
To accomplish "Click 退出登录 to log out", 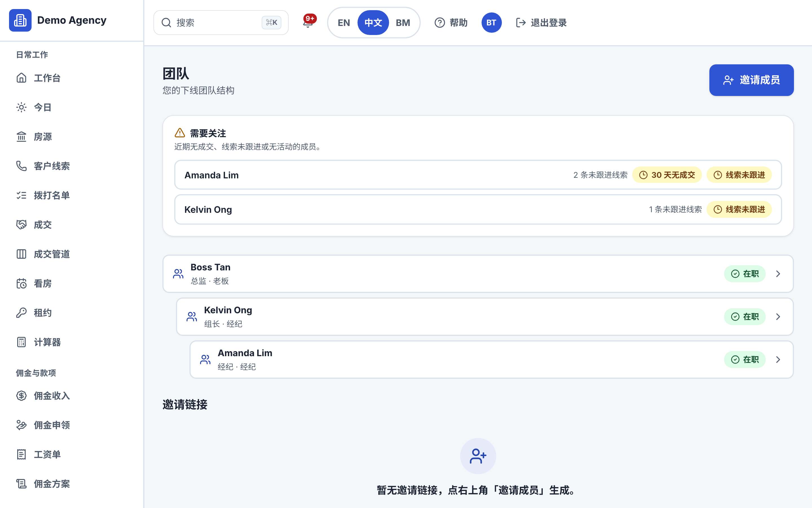I will click(x=541, y=23).
